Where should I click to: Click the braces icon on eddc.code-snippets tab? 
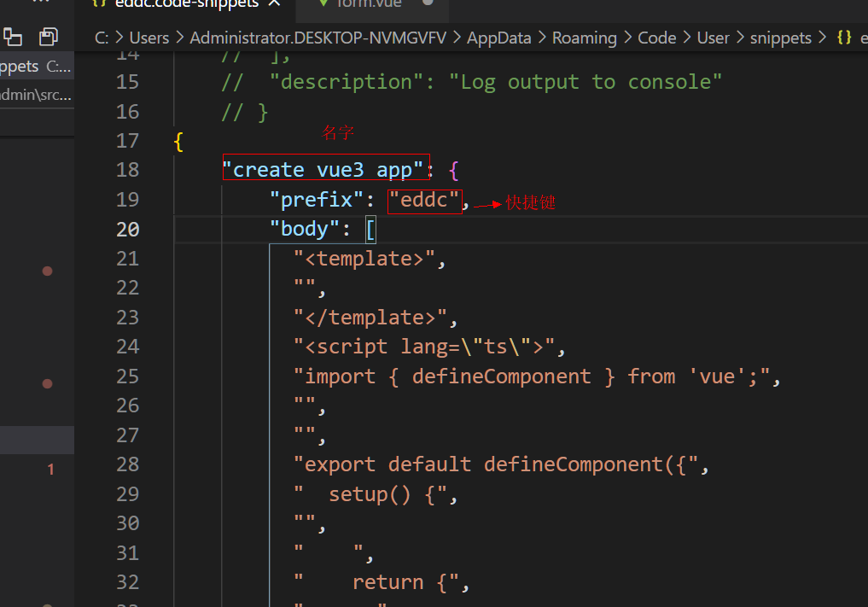pos(98,4)
